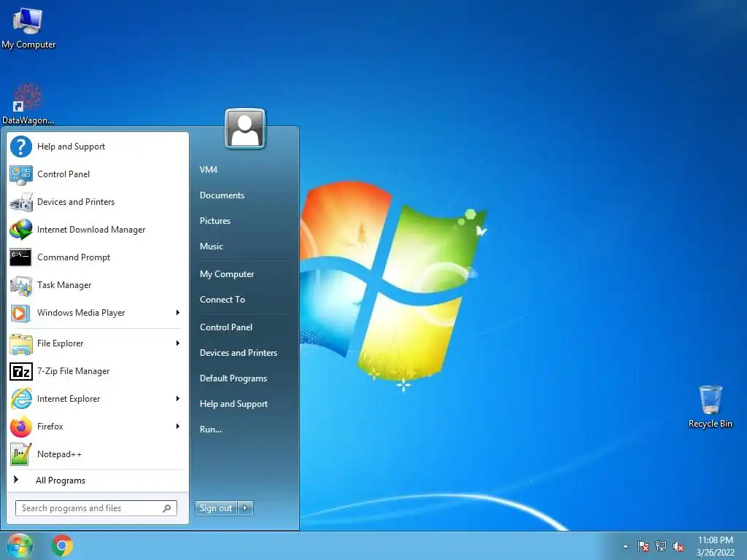Click the Windows Media Player icon
The height and width of the screenshot is (560, 747).
tap(20, 313)
